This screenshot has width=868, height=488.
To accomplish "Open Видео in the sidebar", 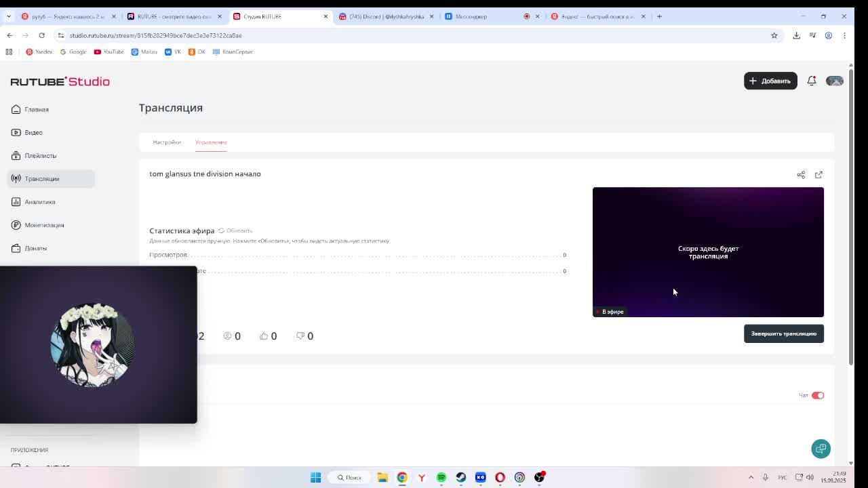I will pyautogui.click(x=51, y=132).
